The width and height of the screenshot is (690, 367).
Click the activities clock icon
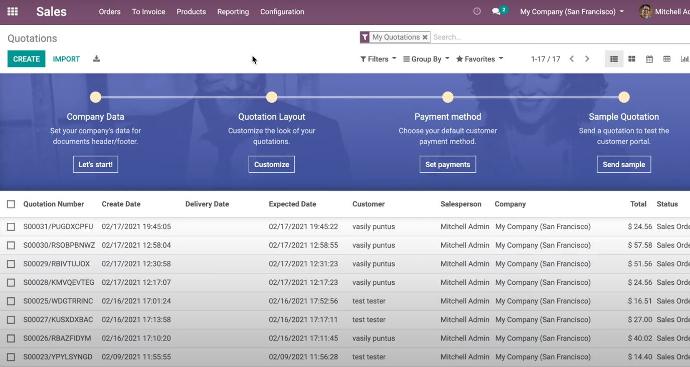click(x=477, y=11)
